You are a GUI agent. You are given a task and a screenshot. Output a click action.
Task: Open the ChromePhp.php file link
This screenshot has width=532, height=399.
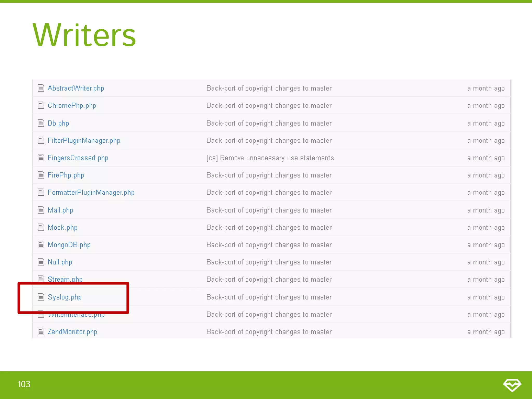point(72,106)
